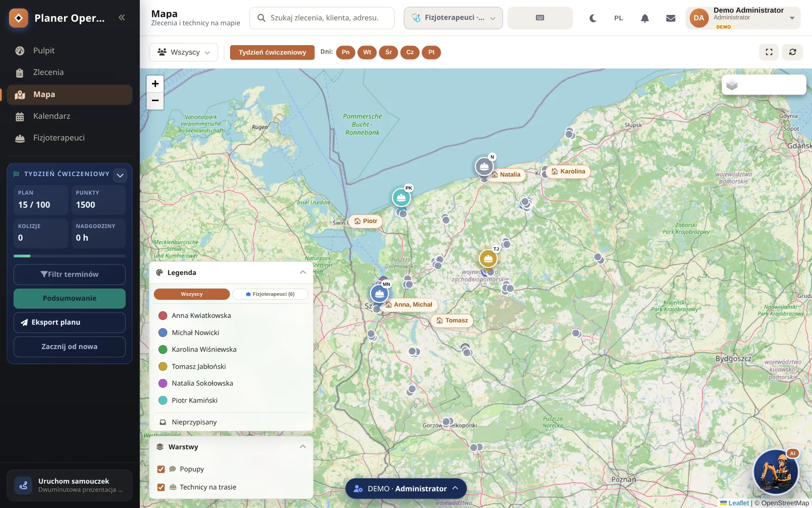Open Pulpit dashboard in sidebar

(x=69, y=51)
